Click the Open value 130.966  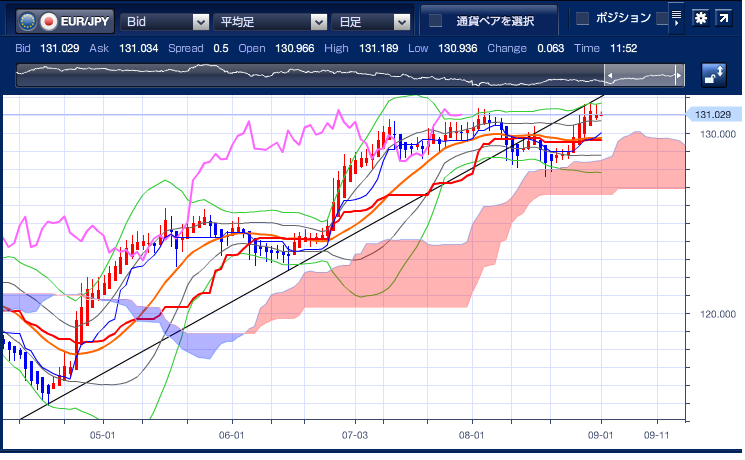click(295, 48)
